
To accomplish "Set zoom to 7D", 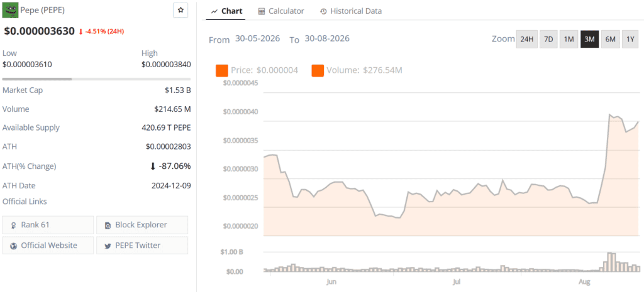I will 548,40.
